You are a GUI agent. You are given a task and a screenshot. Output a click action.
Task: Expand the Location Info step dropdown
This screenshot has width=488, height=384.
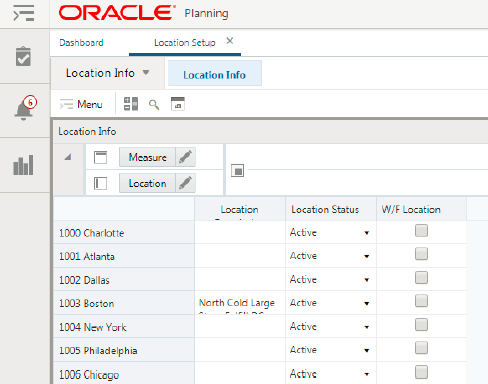(x=146, y=72)
